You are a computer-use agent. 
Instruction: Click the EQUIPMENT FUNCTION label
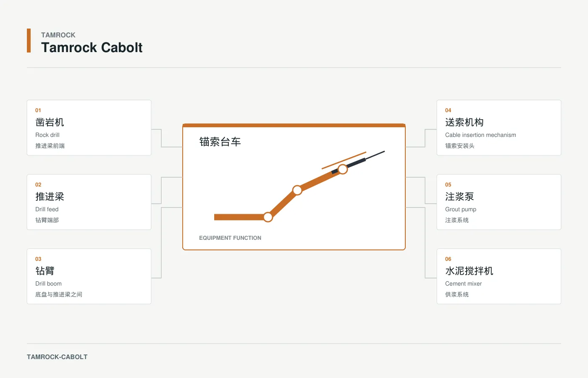tap(230, 238)
